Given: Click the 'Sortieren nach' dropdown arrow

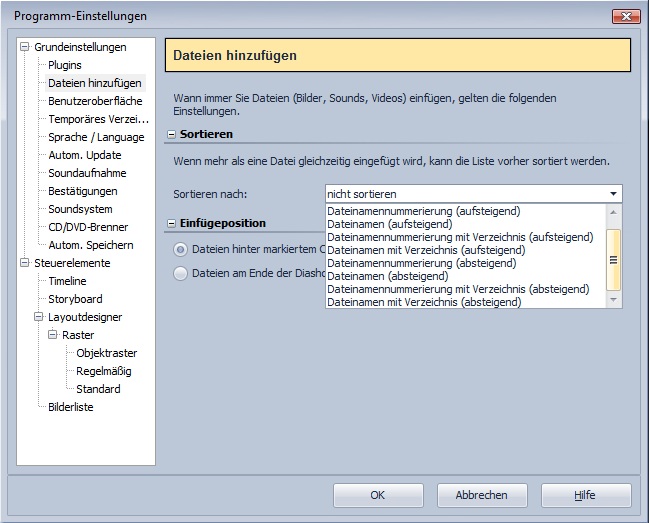Looking at the screenshot, I should pyautogui.click(x=612, y=194).
